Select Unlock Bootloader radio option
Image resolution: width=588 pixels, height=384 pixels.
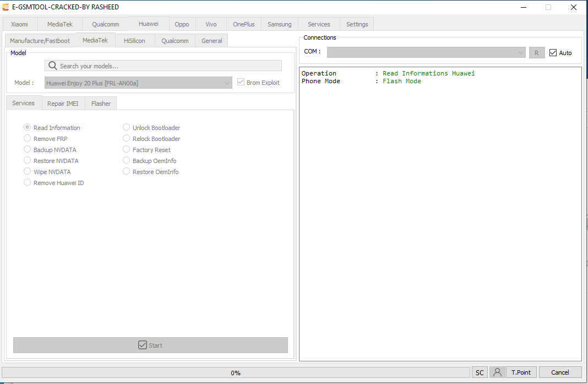pos(127,128)
